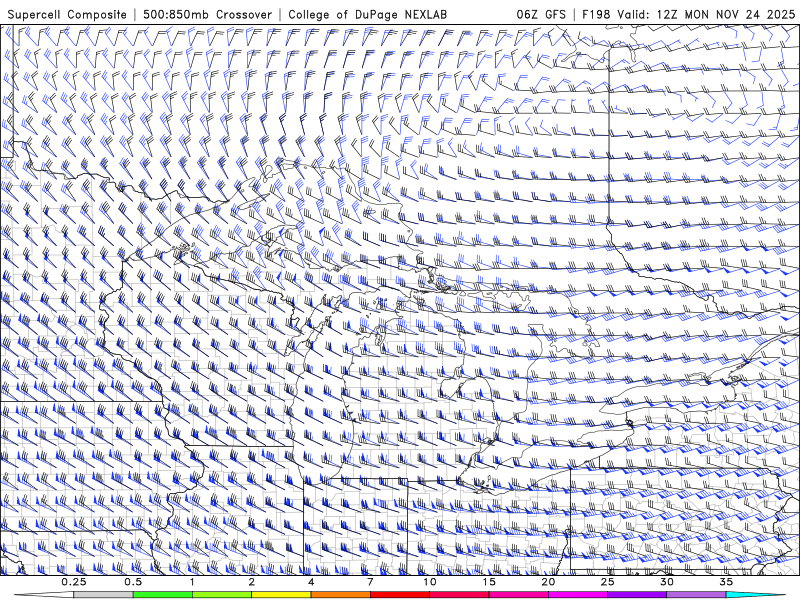Click the '20' legend value
The image size is (800, 600).
(x=548, y=582)
